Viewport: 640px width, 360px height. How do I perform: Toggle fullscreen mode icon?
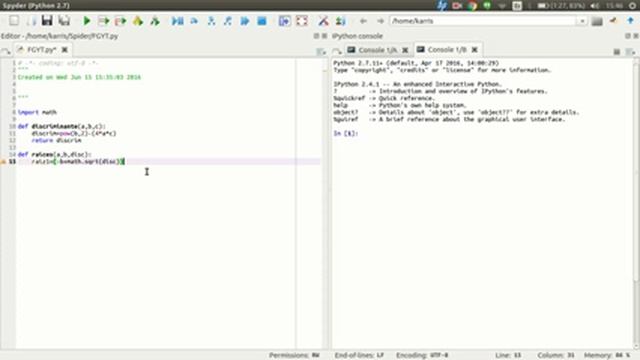click(x=302, y=20)
